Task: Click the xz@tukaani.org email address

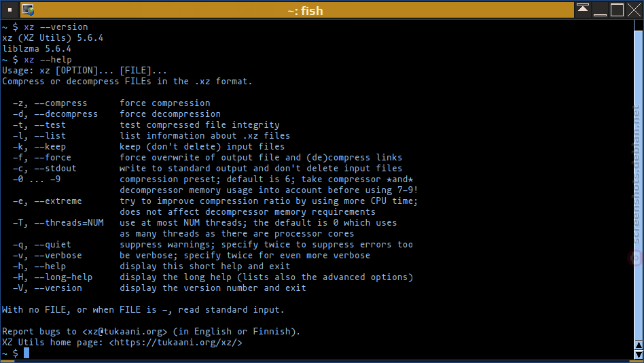Action: [x=125, y=331]
